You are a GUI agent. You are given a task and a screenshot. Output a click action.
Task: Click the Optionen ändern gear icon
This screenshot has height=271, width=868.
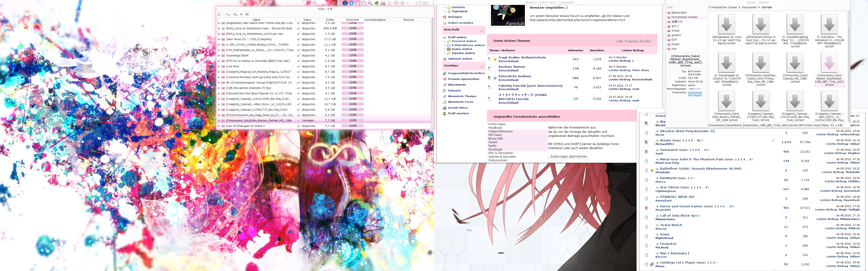[x=444, y=59]
